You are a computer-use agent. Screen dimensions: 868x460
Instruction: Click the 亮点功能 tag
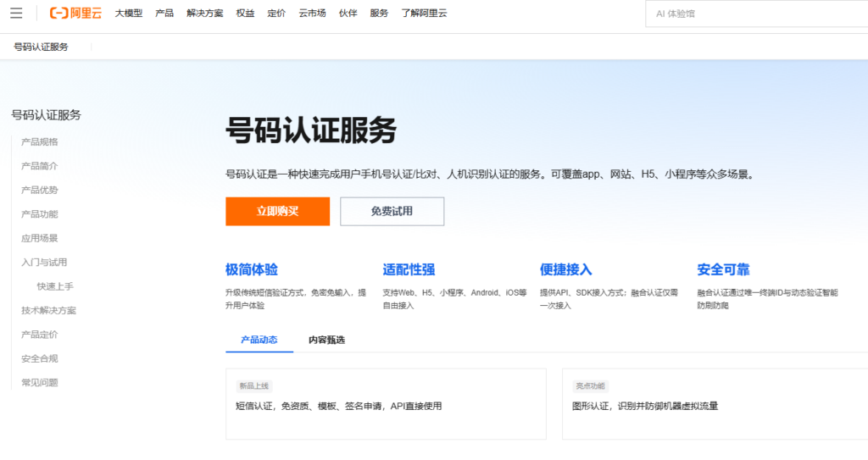coord(590,385)
